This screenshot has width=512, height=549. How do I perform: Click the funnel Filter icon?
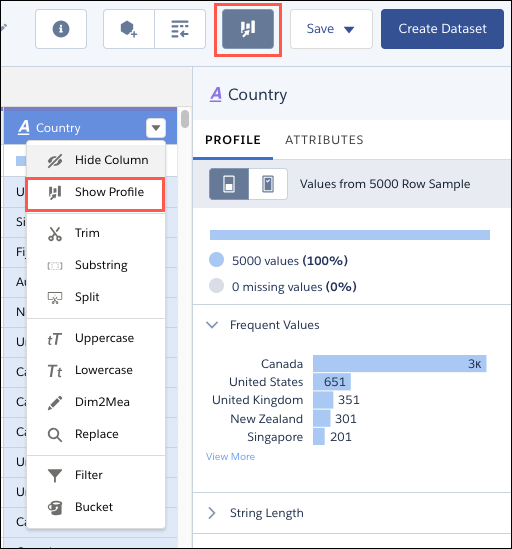pyautogui.click(x=55, y=476)
